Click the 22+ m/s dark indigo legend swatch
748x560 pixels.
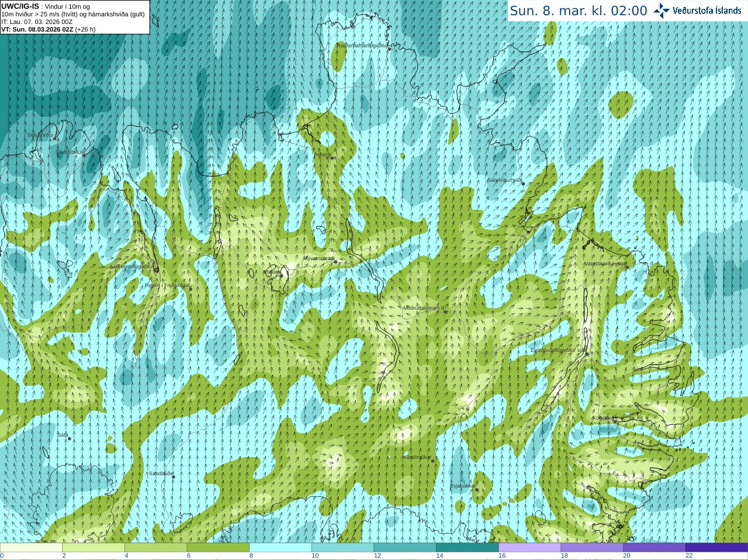point(717,547)
